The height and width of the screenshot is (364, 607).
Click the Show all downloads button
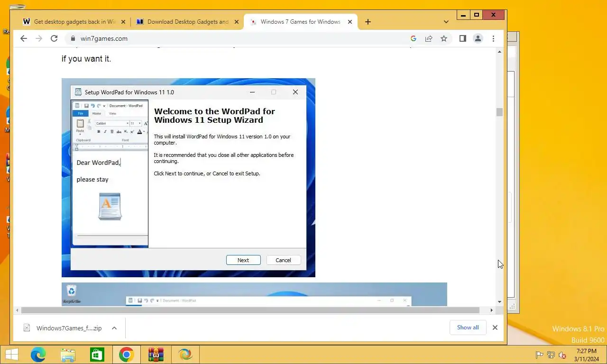click(468, 328)
